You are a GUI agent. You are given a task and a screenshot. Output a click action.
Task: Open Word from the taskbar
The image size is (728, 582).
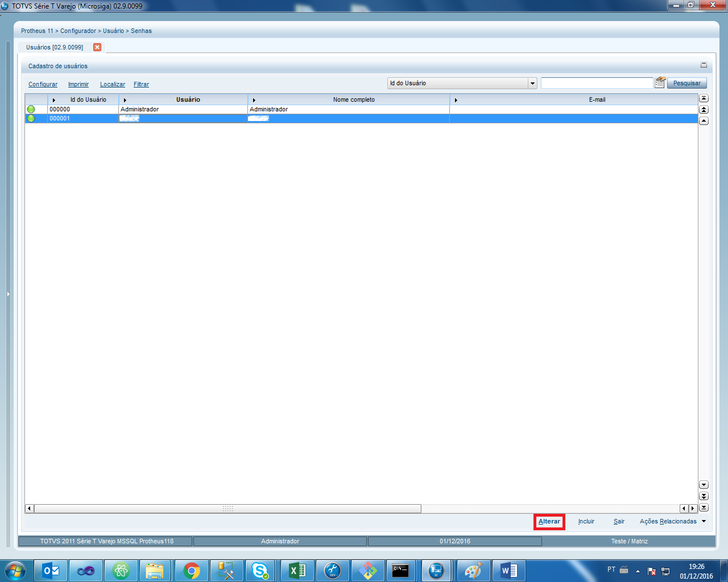[x=509, y=571]
